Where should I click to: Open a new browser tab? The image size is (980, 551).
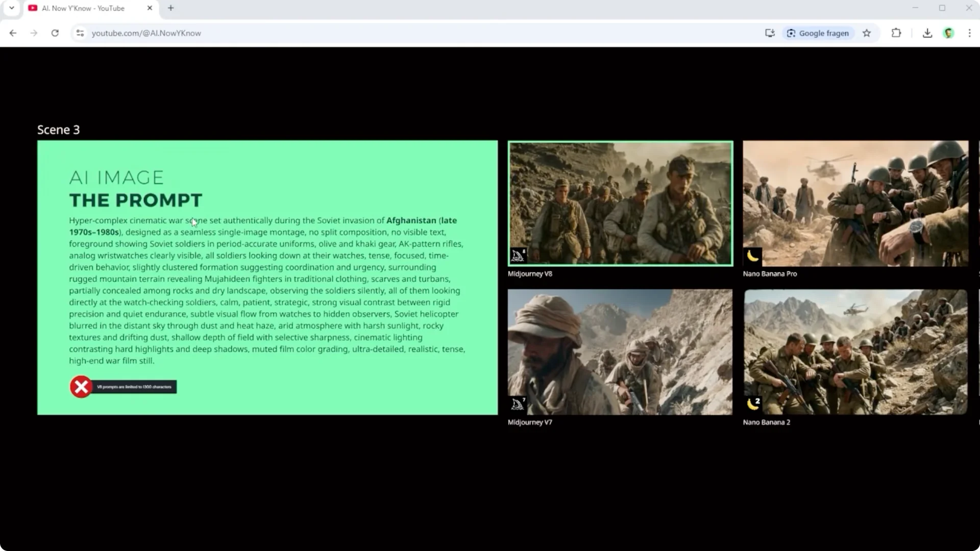pos(170,8)
